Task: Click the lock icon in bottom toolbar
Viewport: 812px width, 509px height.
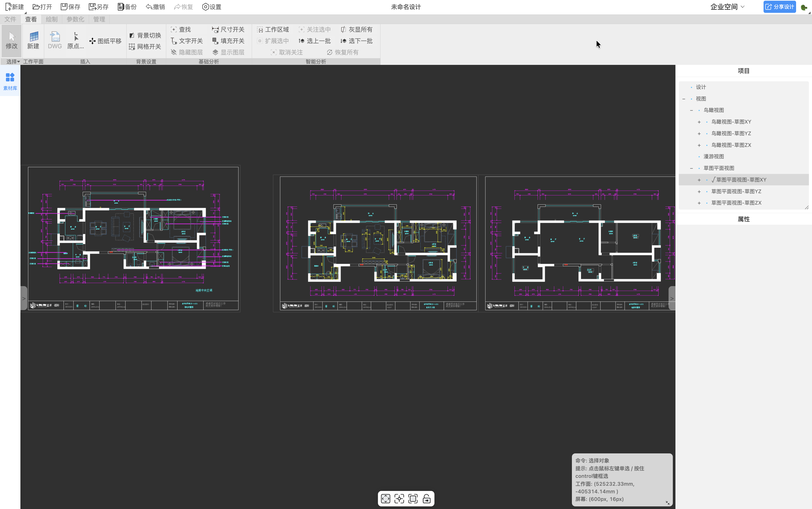Action: (427, 499)
